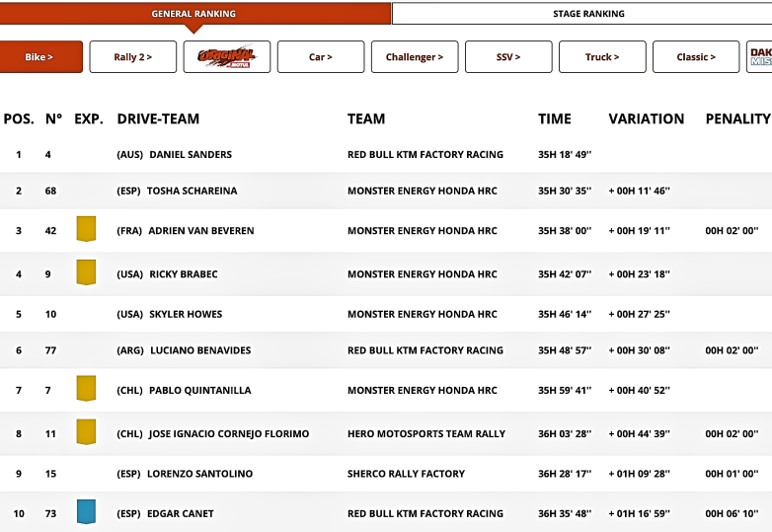The height and width of the screenshot is (532, 772).
Task: Click Ricky Brabec's yellow experience badge
Action: [86, 273]
